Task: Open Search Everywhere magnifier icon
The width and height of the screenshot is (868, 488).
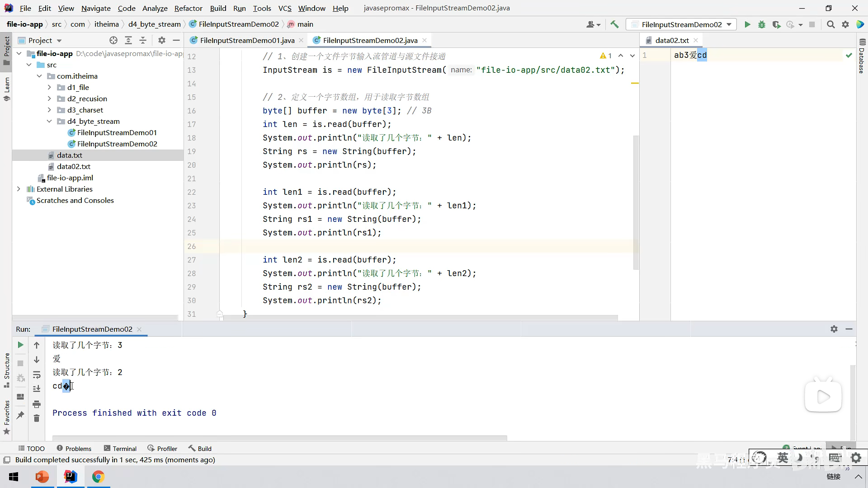Action: 830,24
